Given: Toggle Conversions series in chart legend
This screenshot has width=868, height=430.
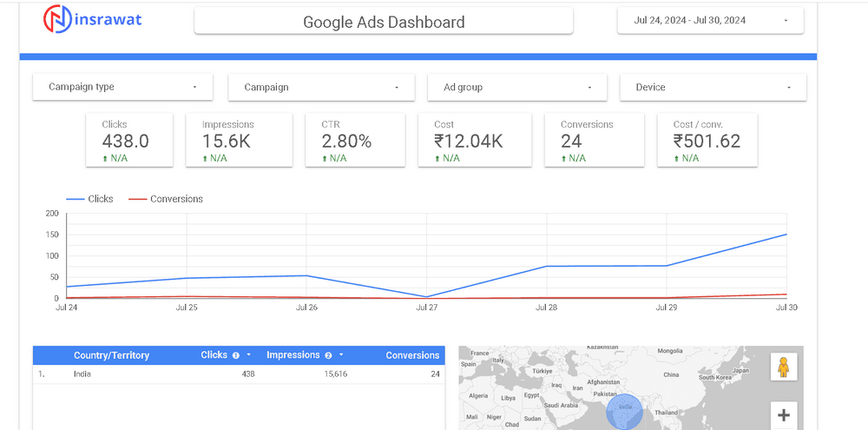Looking at the screenshot, I should point(165,199).
